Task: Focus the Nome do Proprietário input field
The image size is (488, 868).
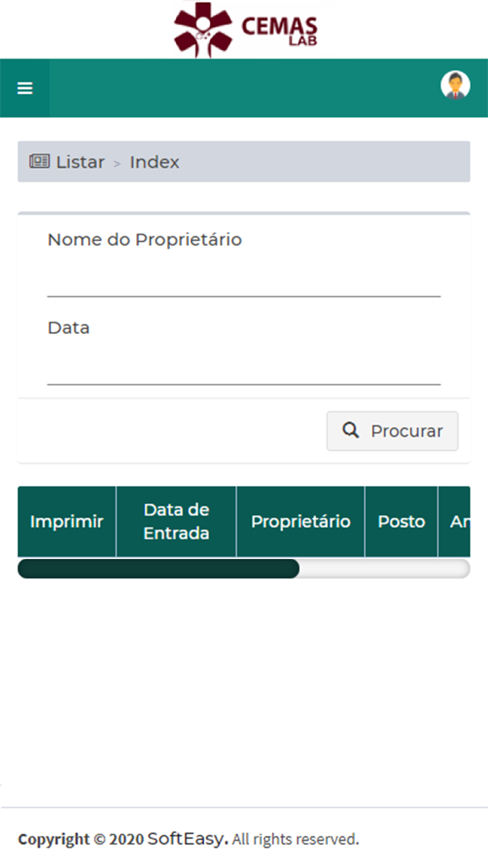Action: click(244, 278)
